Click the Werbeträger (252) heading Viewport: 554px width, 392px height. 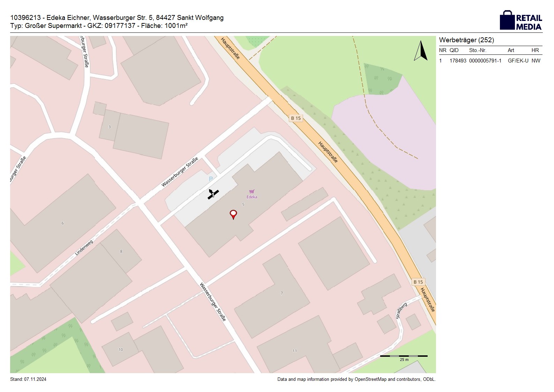tap(466, 40)
